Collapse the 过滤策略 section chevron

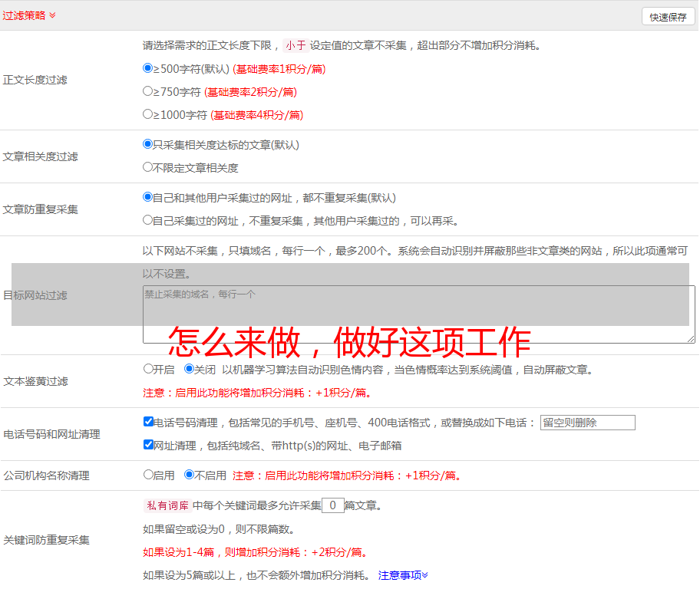[52, 15]
